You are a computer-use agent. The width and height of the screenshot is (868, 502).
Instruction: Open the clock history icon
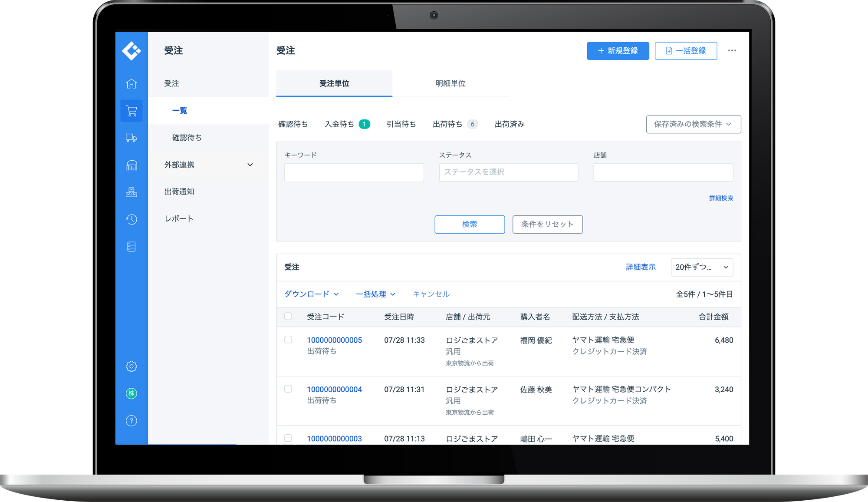coord(131,219)
